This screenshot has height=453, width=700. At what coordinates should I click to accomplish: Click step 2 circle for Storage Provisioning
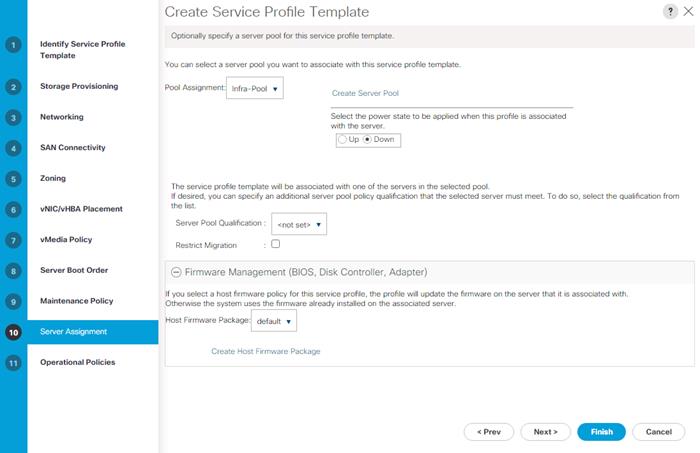13,87
